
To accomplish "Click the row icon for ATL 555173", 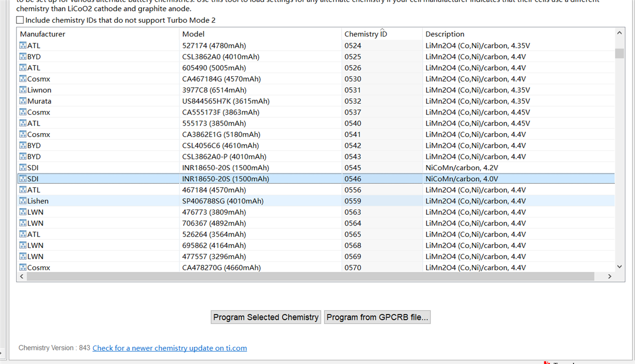I will (23, 123).
